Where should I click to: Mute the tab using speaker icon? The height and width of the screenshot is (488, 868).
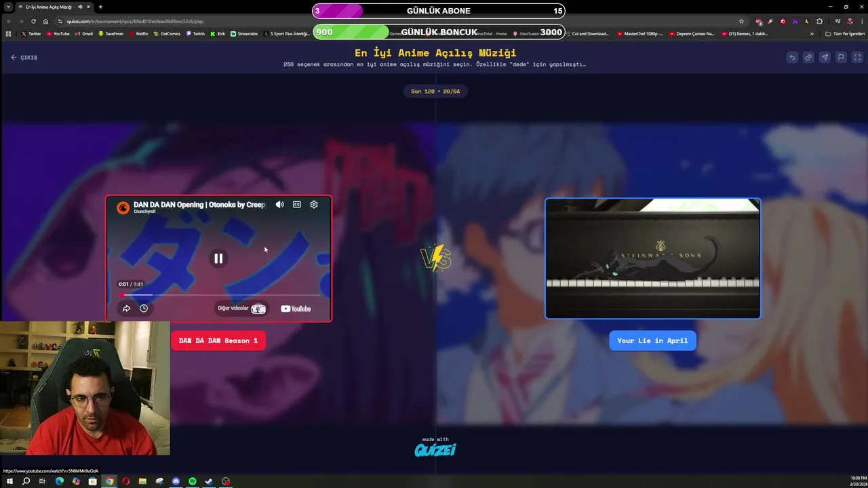coord(80,7)
